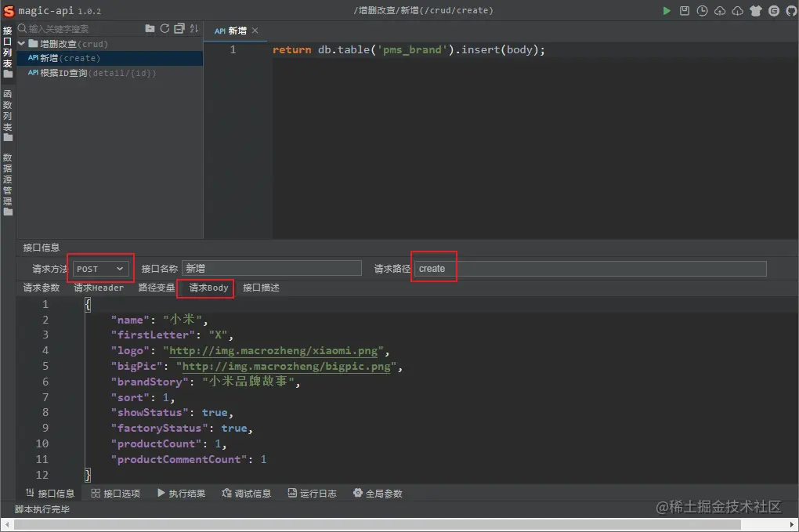Click the search magnifier icon
The width and height of the screenshot is (799, 532).
tap(23, 28)
